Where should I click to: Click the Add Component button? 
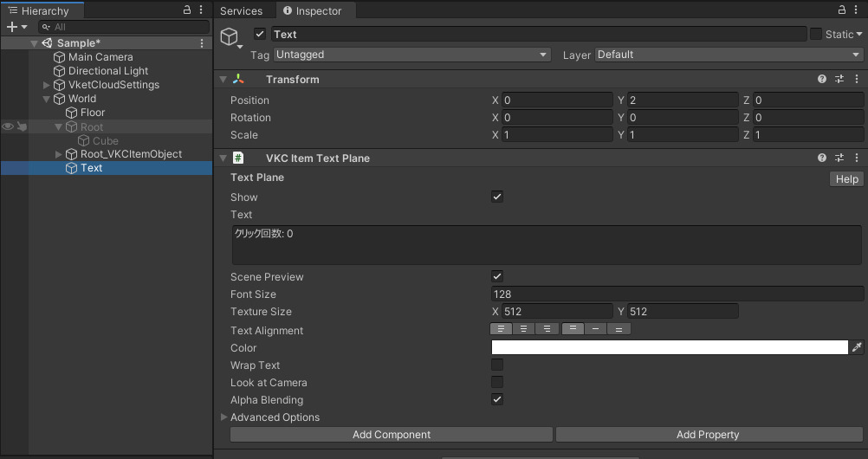pos(392,435)
